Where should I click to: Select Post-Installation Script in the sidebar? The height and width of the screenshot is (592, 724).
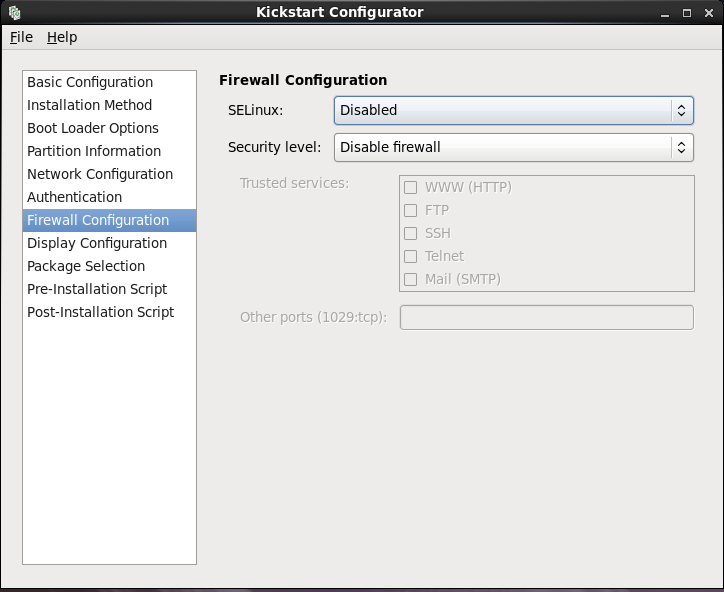pos(109,312)
